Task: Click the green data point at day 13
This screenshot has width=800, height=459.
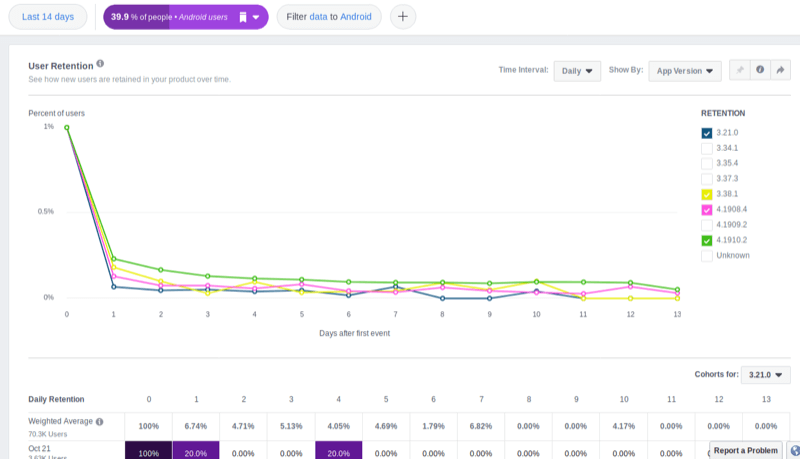Action: [x=678, y=290]
